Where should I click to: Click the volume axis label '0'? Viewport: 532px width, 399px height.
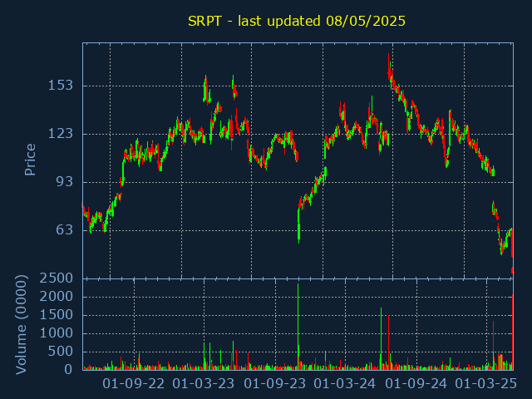pyautogui.click(x=68, y=369)
